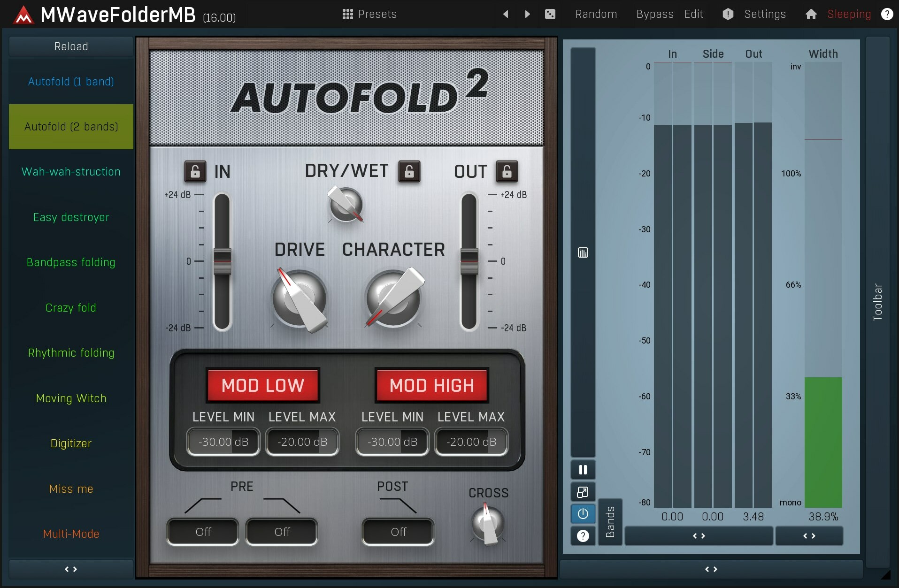Open the POST Off dropdown

tap(397, 531)
